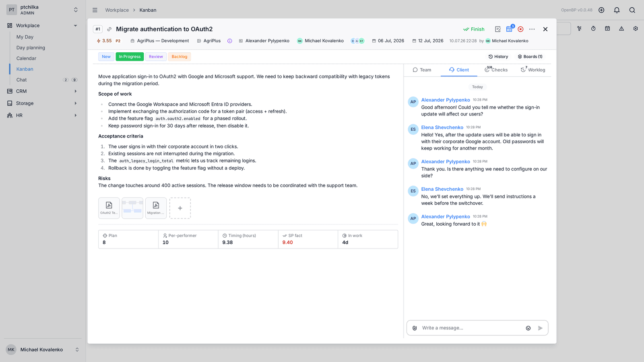Image resolution: width=644 pixels, height=362 pixels.
Task: Copy task link via chain icon
Action: click(109, 29)
